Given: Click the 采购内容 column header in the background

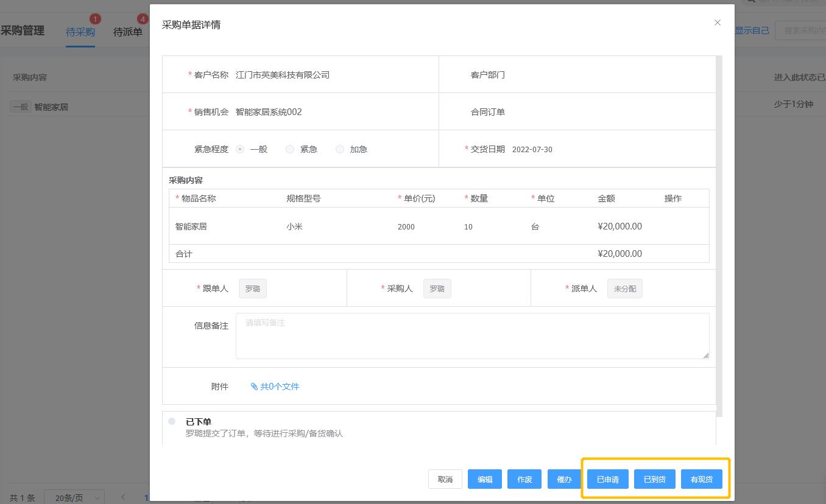Looking at the screenshot, I should coord(30,77).
